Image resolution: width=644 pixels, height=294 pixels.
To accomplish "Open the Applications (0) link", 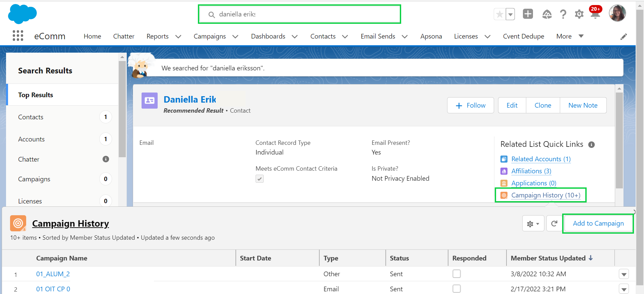I will tap(534, 183).
